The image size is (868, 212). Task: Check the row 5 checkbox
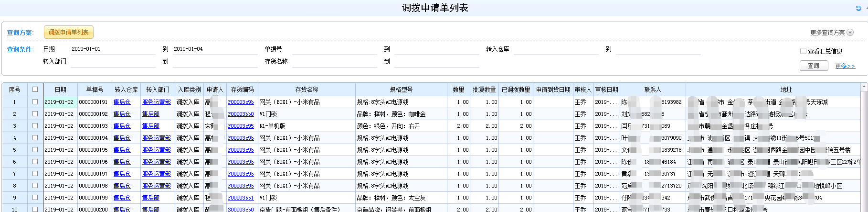(35, 150)
